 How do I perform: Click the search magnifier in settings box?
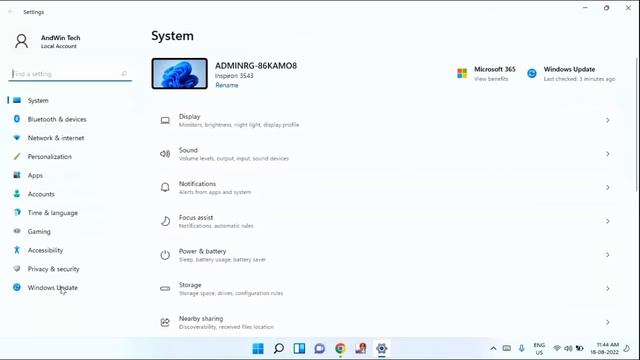click(124, 73)
